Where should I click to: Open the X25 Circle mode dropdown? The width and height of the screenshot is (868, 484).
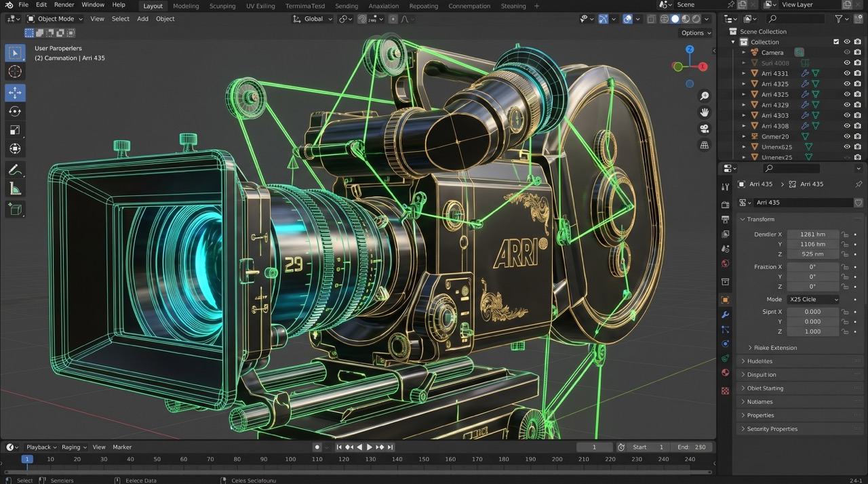click(812, 300)
